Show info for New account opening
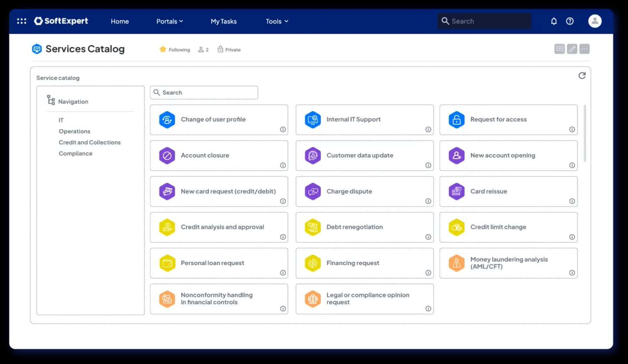This screenshot has height=364, width=628. (572, 165)
